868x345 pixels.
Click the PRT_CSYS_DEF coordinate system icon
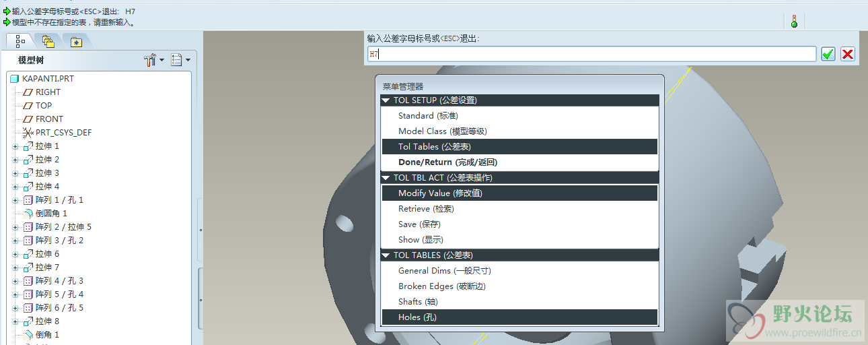click(28, 133)
